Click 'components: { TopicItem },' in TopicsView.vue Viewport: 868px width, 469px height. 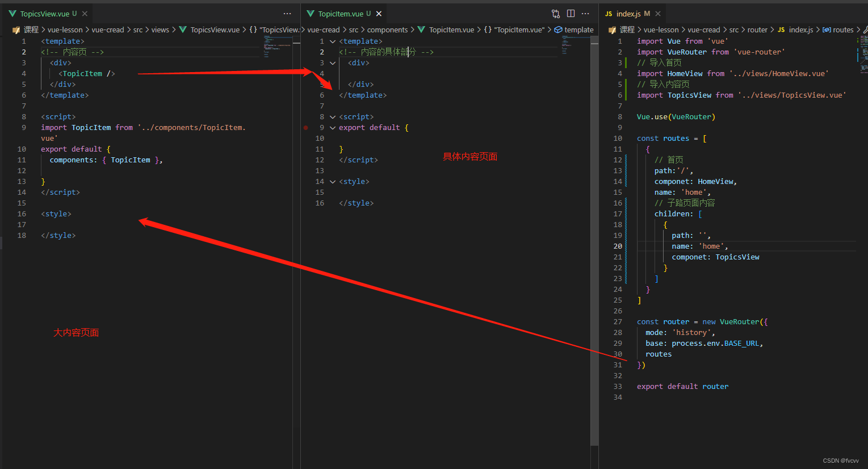[106, 160]
